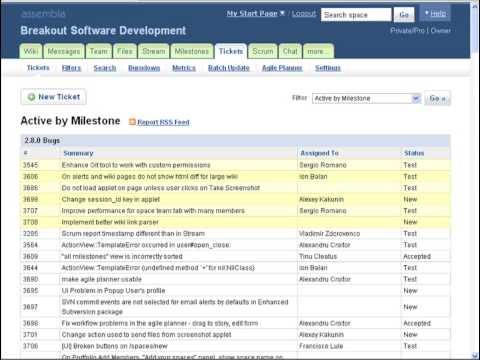
Task: Open 'Change action used to send files' ticket
Action: click(146, 334)
